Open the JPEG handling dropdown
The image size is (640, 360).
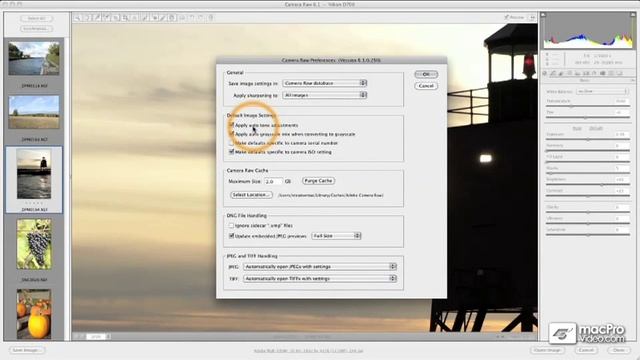[x=320, y=267]
